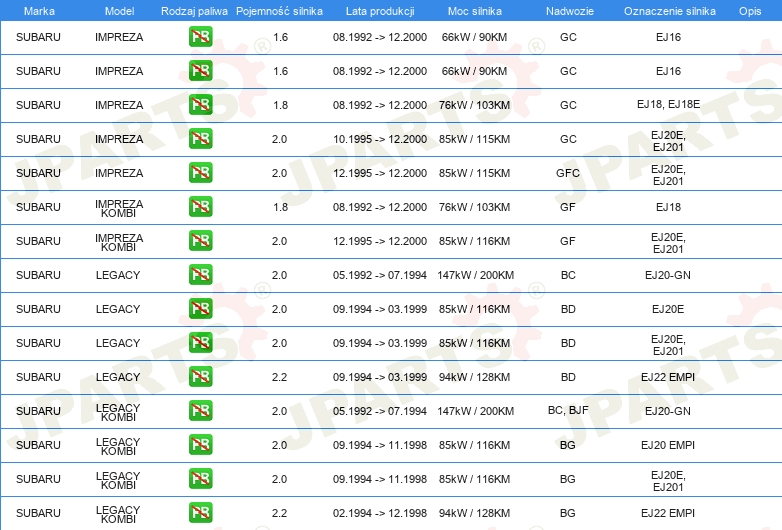Image resolution: width=782 pixels, height=530 pixels.
Task: Click body code GC in the 10.1995 row
Action: click(568, 139)
